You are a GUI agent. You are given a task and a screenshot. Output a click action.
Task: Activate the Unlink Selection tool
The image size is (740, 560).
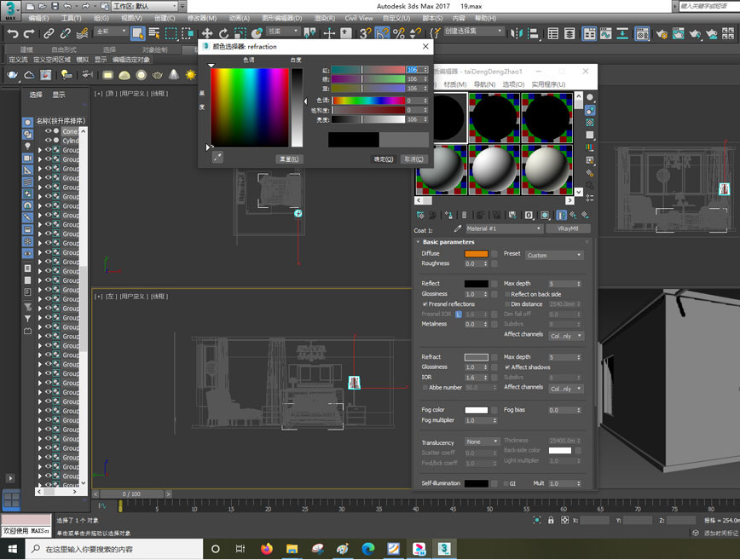65,33
